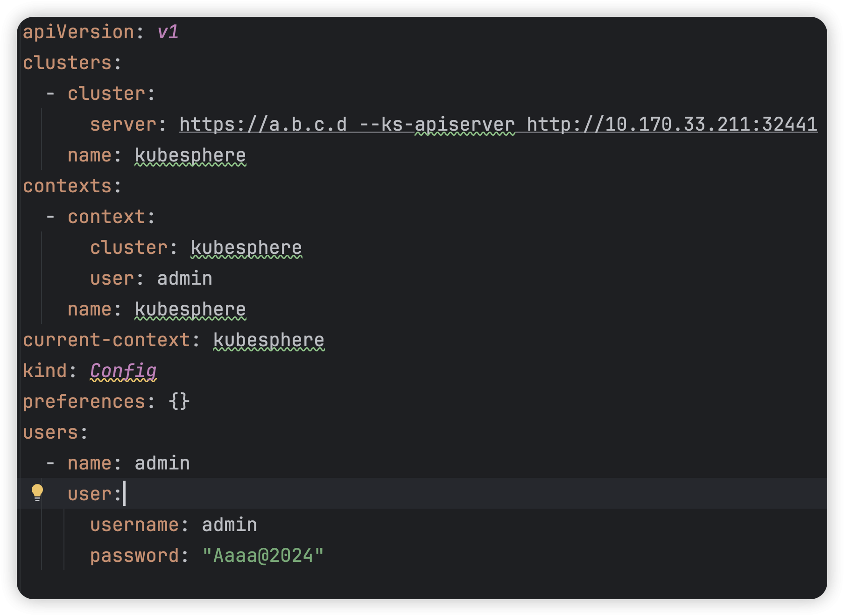844x616 pixels.
Task: Click the apiVersion key
Action: [78, 32]
